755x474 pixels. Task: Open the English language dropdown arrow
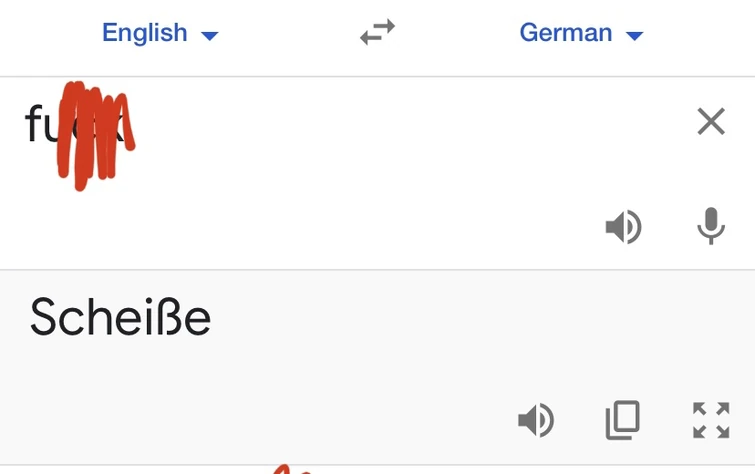pos(209,36)
